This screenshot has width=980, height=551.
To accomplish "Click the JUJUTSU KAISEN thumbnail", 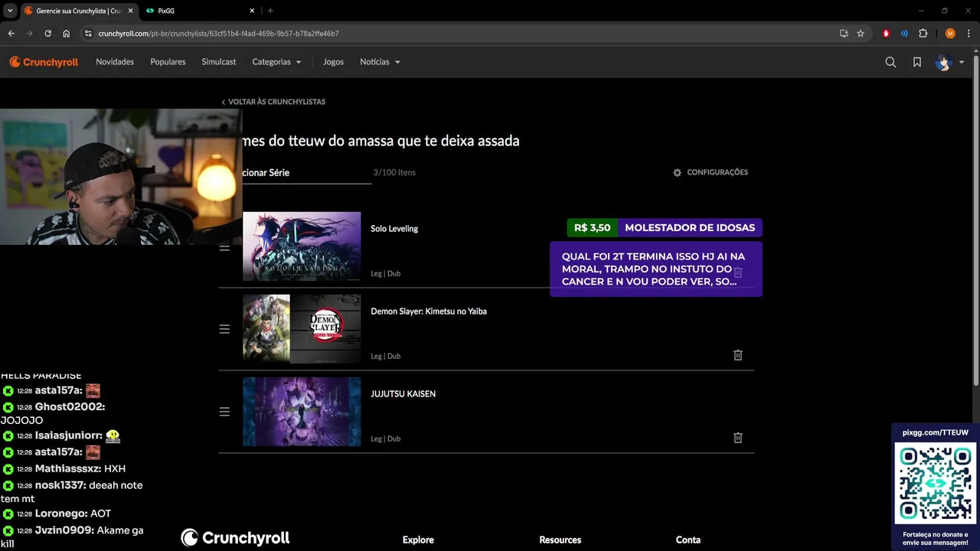I will [x=302, y=412].
